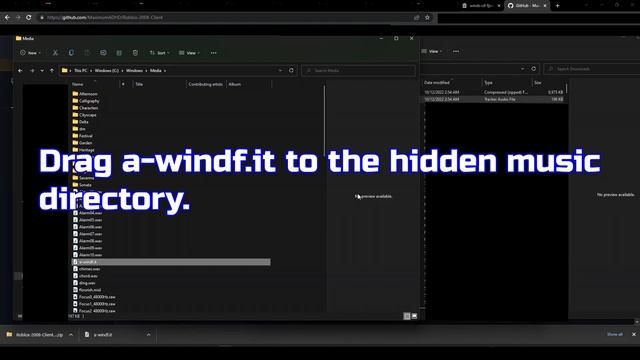Select the Delta folder
640x360 pixels.
pyautogui.click(x=84, y=122)
